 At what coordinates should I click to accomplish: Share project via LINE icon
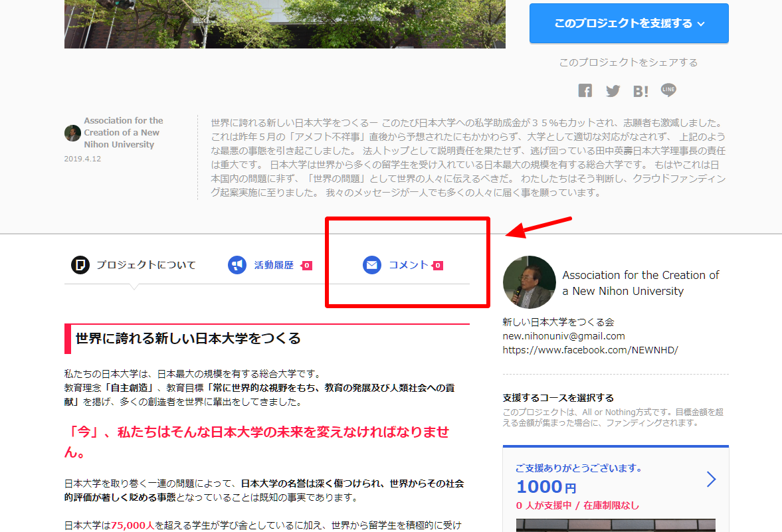coord(668,90)
